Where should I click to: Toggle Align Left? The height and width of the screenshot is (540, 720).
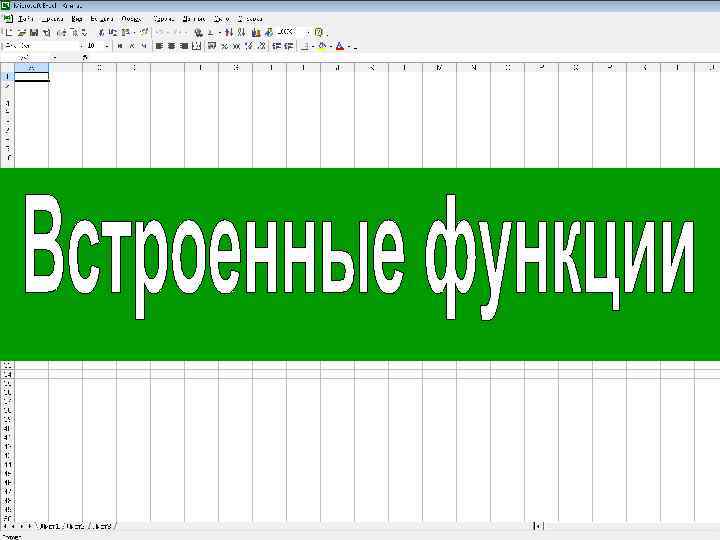point(159,46)
